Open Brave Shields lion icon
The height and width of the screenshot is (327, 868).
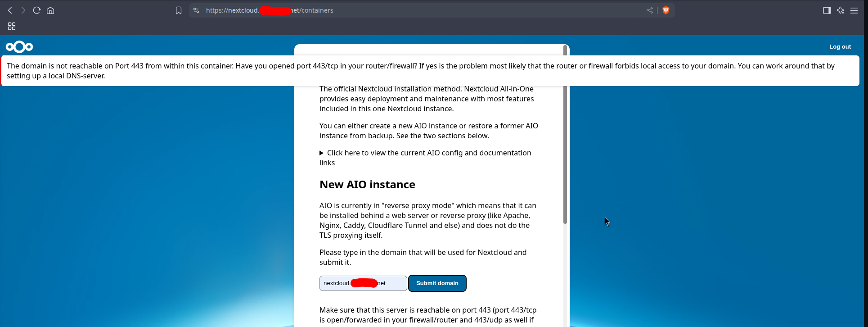(666, 10)
